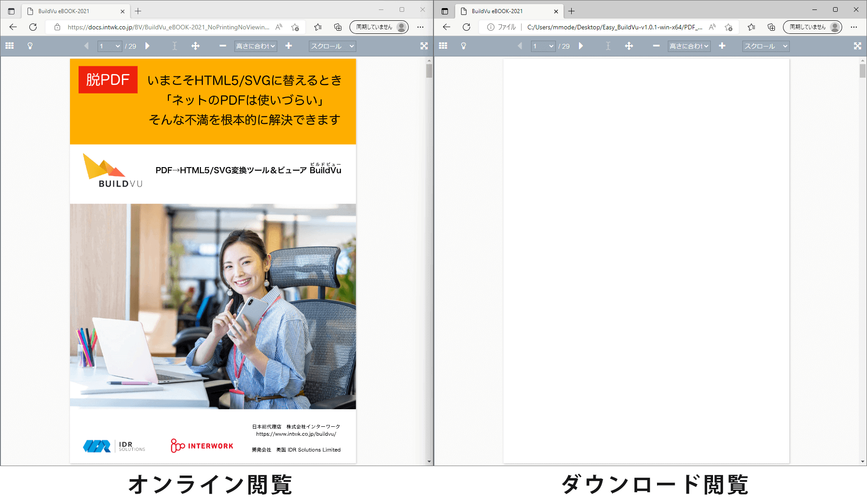
Task: Open favorites list in left browser
Action: point(318,27)
